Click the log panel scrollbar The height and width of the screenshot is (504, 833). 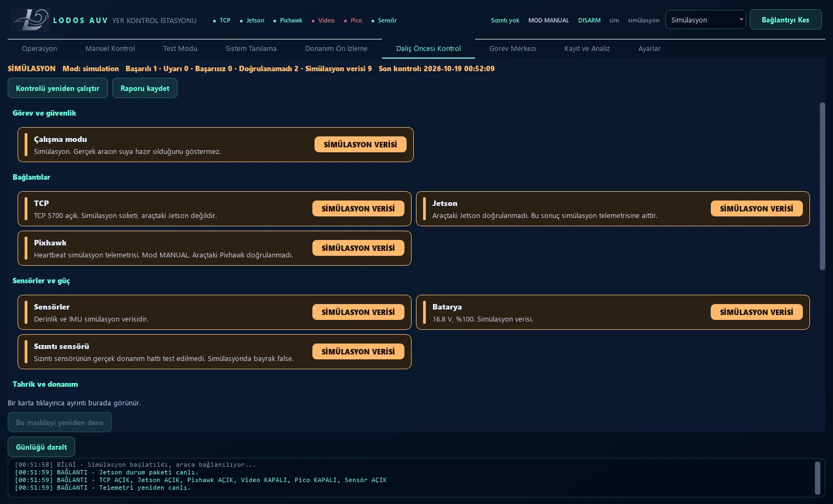click(x=818, y=478)
